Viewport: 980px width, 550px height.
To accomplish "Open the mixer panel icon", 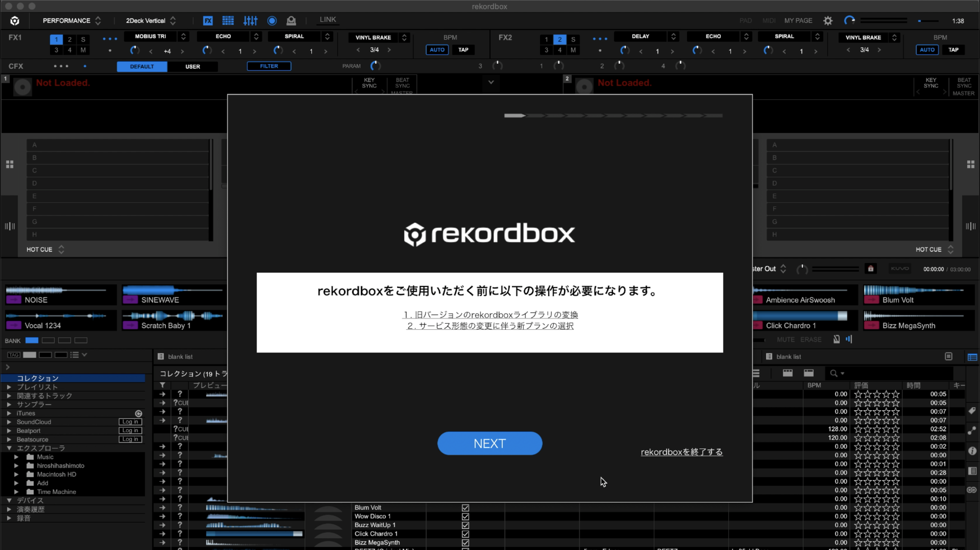I will (x=250, y=20).
